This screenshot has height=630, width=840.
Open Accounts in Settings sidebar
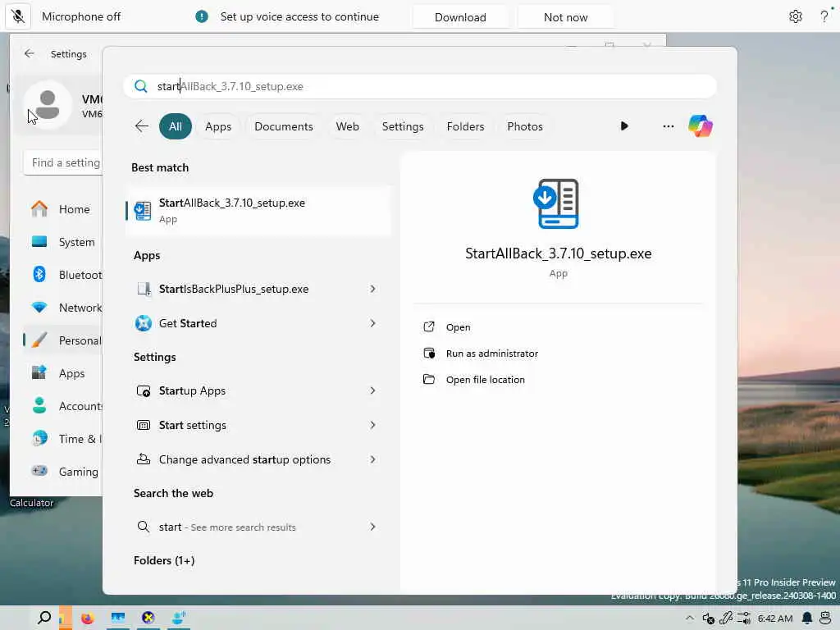point(63,406)
